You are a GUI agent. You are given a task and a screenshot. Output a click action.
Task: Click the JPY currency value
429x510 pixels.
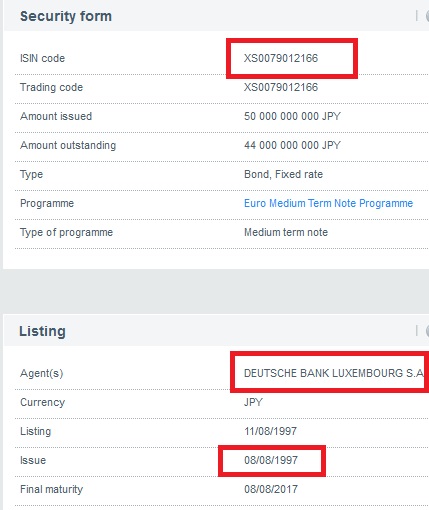253,402
